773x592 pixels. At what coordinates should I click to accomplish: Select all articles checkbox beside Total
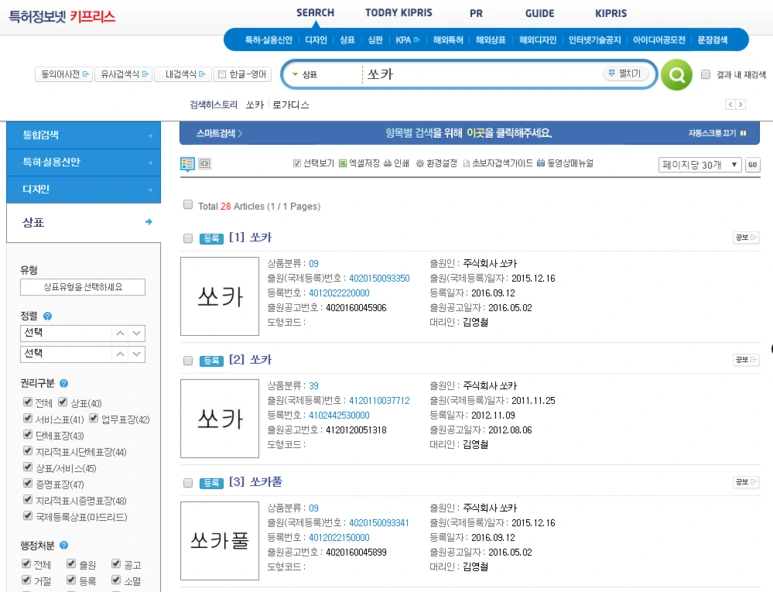click(x=188, y=204)
